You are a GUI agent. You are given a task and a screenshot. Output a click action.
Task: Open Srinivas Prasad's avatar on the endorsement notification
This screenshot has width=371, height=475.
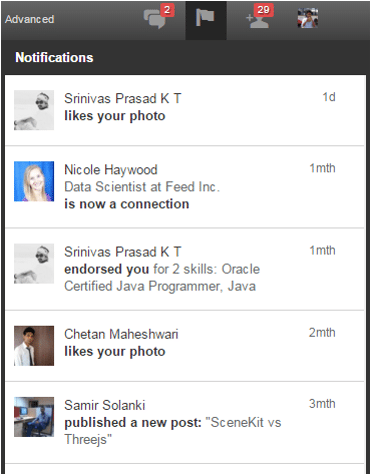(x=34, y=264)
